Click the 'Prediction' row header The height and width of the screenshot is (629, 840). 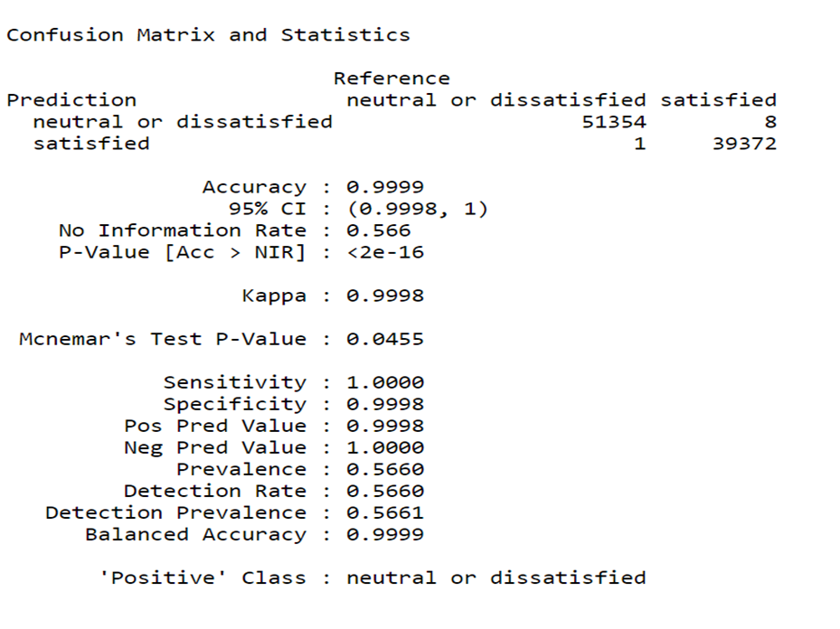71,100
